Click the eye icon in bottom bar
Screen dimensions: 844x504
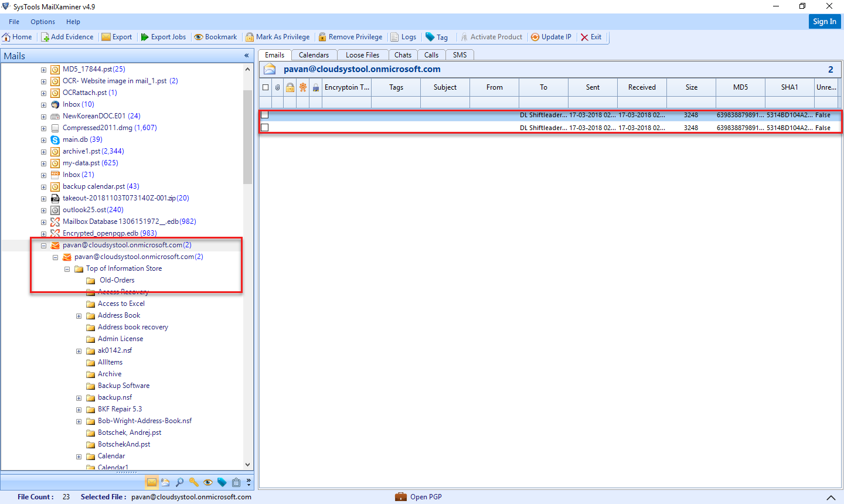click(x=208, y=482)
